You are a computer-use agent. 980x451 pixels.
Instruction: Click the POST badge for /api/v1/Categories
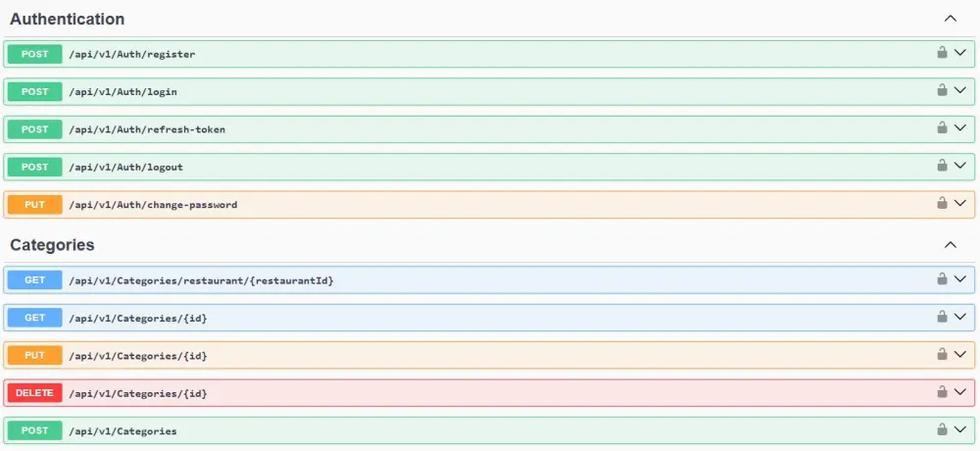[35, 430]
